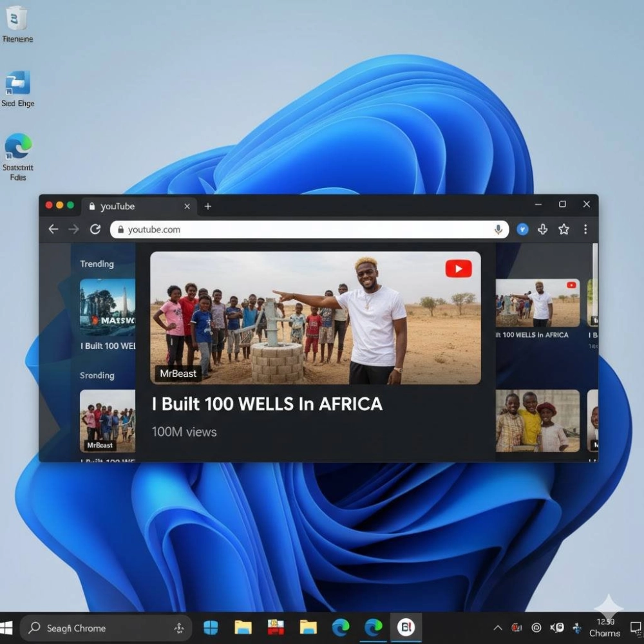Screen dimensions: 644x644
Task: Open the Trending sidebar video thumbnail
Action: [x=108, y=307]
